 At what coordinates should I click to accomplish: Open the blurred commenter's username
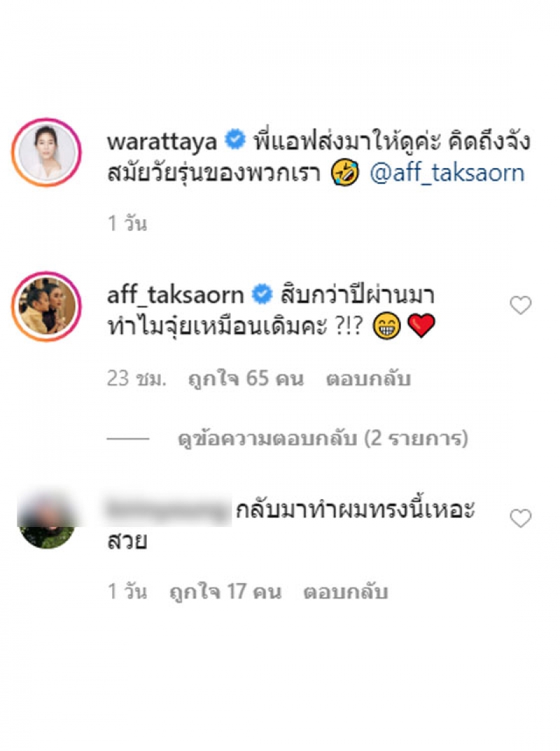pyautogui.click(x=168, y=510)
